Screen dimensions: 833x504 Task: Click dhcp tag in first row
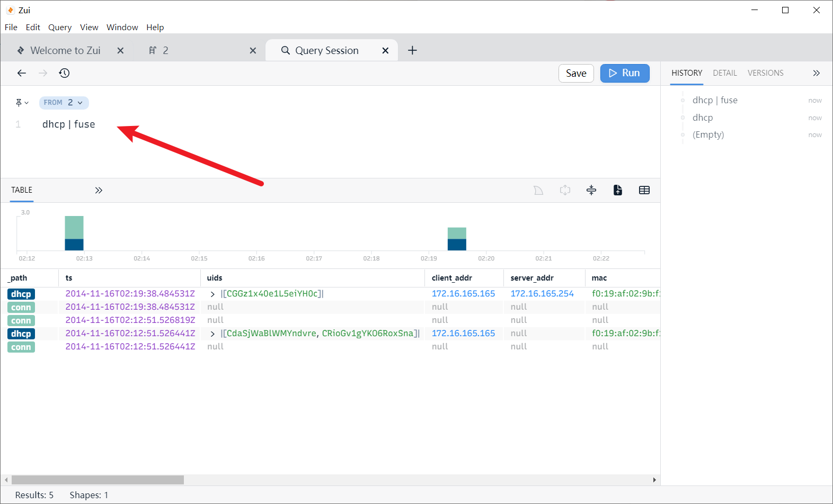coord(21,294)
